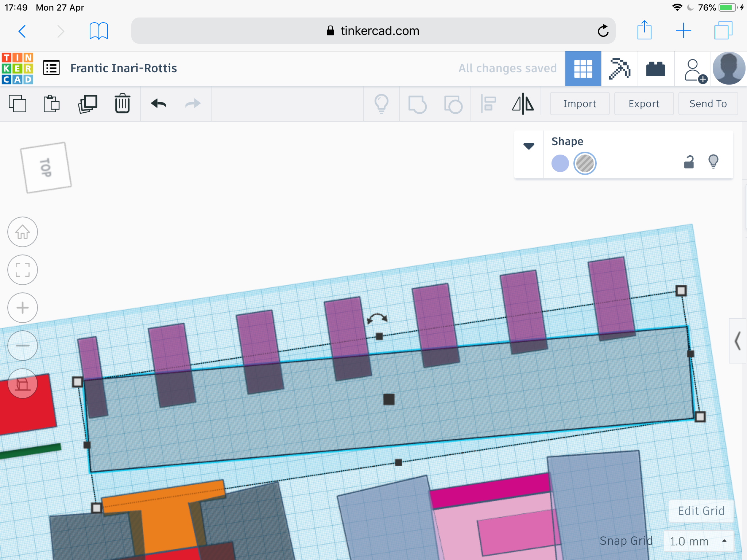Image resolution: width=747 pixels, height=560 pixels.
Task: Toggle perspective orthographic view cube
Action: pyautogui.click(x=23, y=384)
